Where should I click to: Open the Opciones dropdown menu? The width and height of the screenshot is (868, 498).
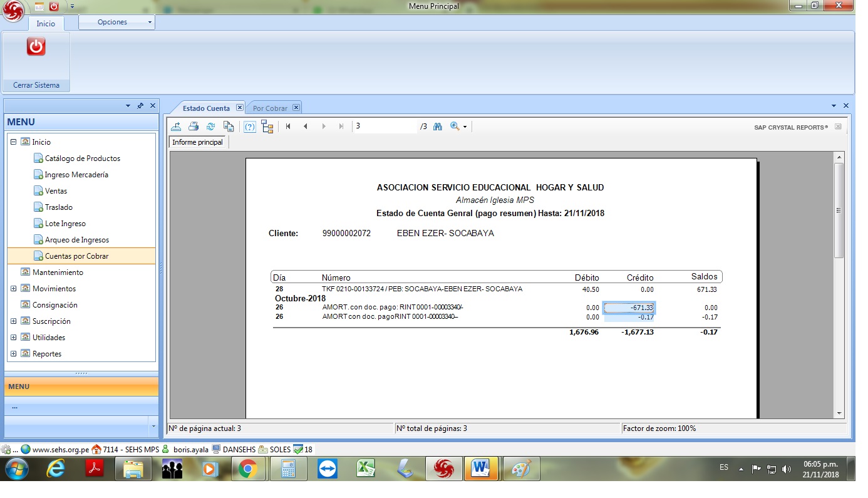tap(116, 22)
